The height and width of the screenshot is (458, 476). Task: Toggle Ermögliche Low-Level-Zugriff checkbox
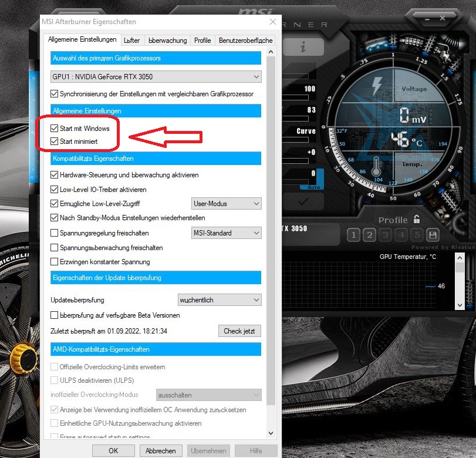[x=55, y=204]
